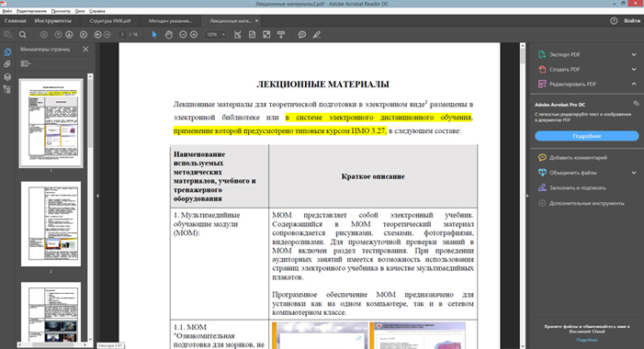Open Дополнительные инструменты
The height and width of the screenshot is (349, 644).
click(586, 203)
